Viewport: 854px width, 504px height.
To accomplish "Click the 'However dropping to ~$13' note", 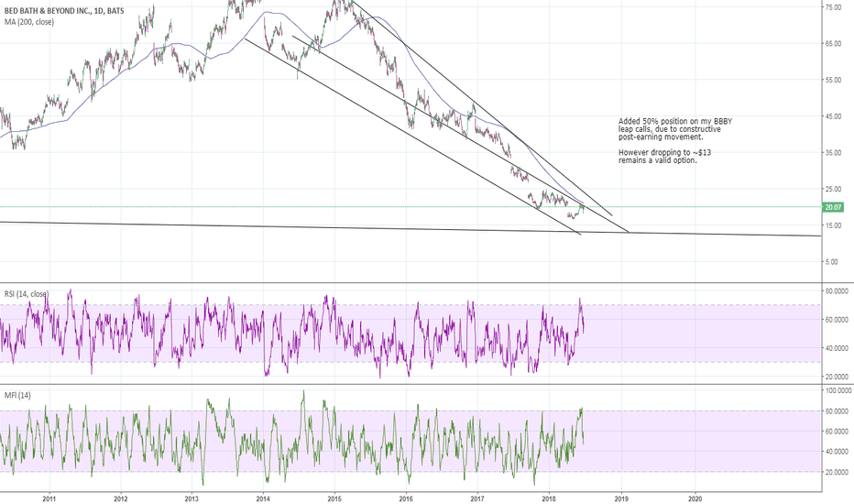I will coord(664,157).
